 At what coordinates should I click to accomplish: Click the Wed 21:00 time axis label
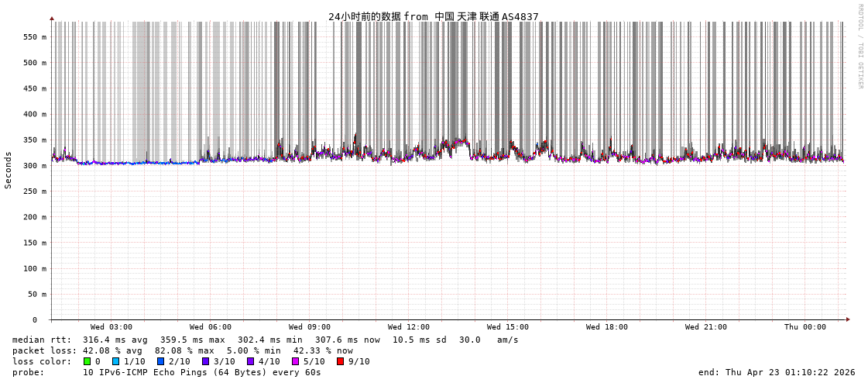click(706, 327)
